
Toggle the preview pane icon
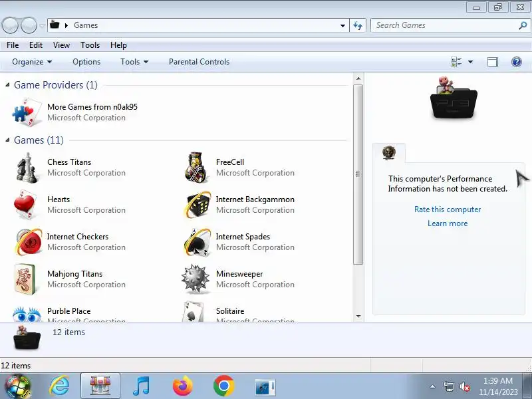pyautogui.click(x=493, y=62)
